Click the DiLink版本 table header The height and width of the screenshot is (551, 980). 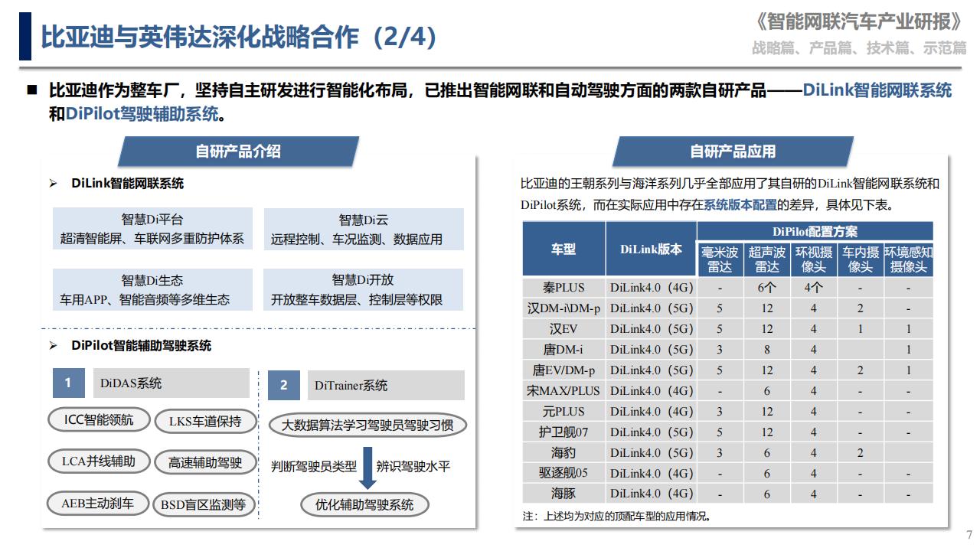click(651, 249)
